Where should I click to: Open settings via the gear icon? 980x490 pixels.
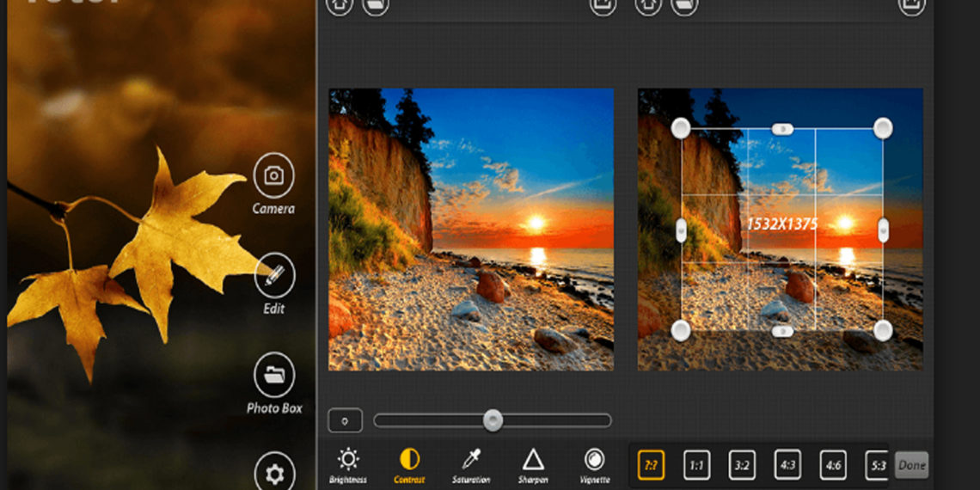(x=274, y=473)
